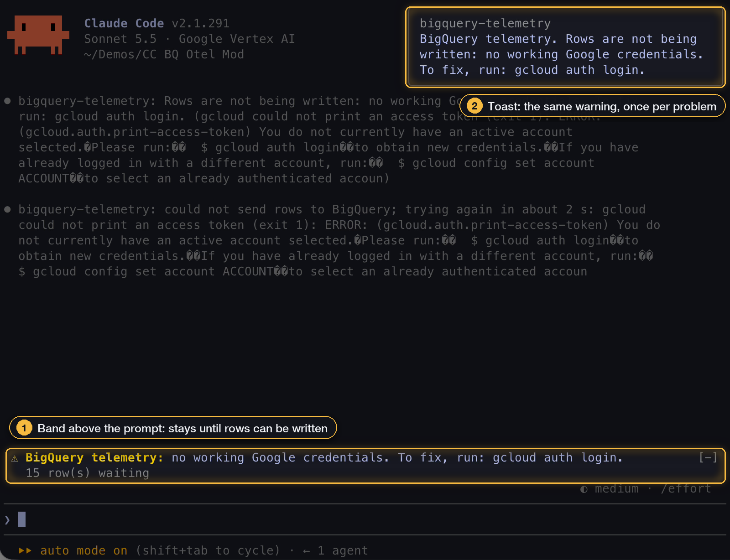The image size is (730, 560).
Task: Click the half-circle effort icon beside medium
Action: coord(584,489)
